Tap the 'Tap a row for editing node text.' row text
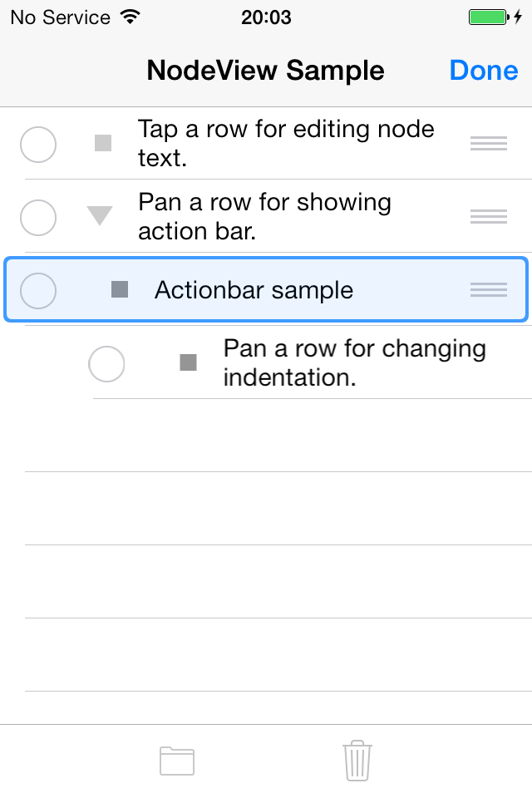The image size is (532, 798). pyautogui.click(x=286, y=144)
